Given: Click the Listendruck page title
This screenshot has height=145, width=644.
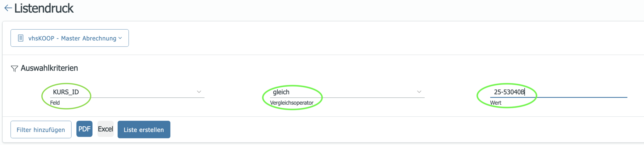Looking at the screenshot, I should pyautogui.click(x=44, y=8).
